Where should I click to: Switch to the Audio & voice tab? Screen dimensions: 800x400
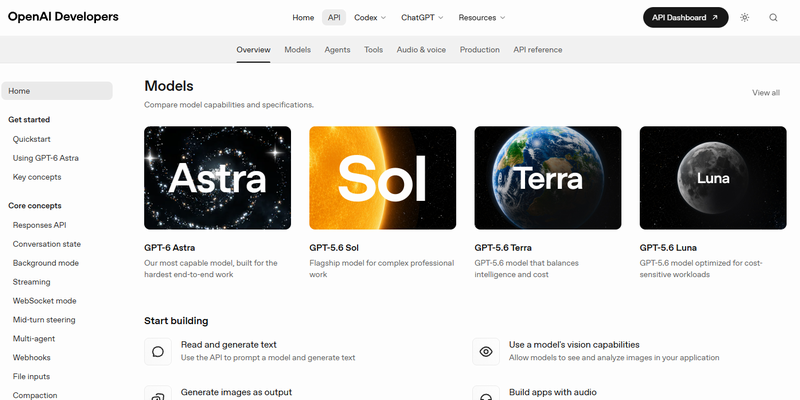tap(421, 49)
